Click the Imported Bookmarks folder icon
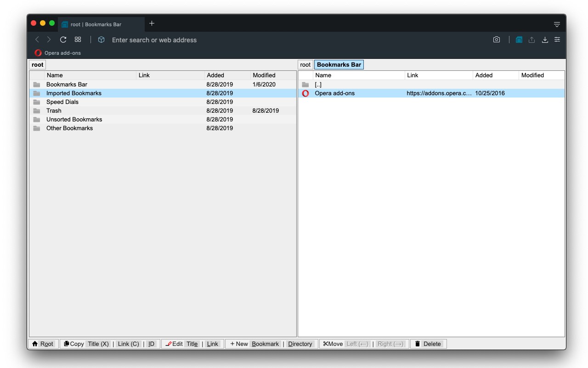Screen dimensions: 588x368 pyautogui.click(x=37, y=93)
